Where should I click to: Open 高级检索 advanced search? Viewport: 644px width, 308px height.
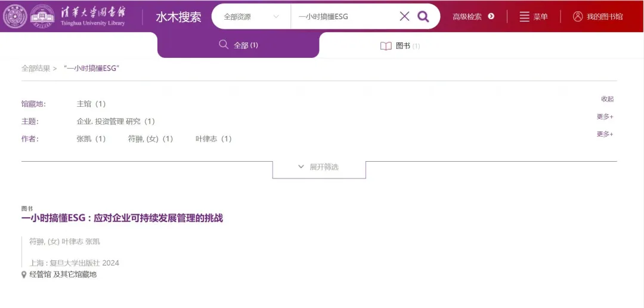[467, 17]
